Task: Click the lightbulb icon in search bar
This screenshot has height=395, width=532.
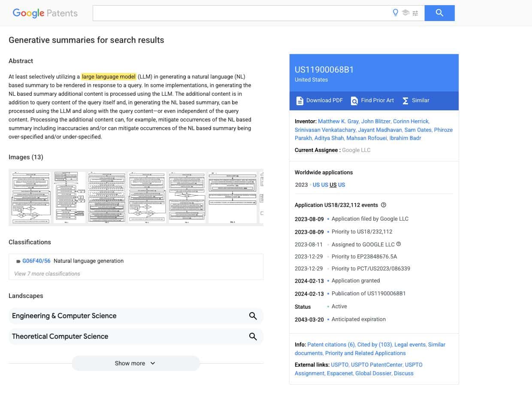Action: (x=396, y=13)
